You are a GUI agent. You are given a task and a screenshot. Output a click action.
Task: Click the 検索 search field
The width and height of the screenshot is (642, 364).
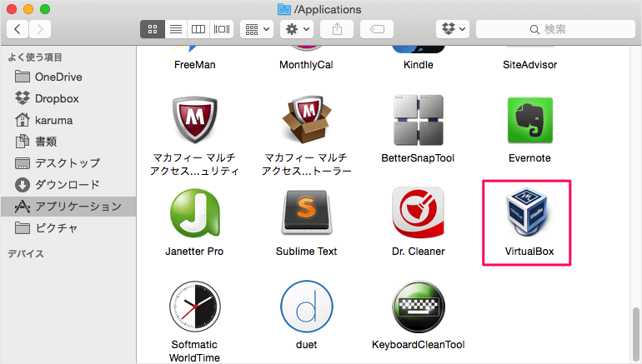[555, 29]
